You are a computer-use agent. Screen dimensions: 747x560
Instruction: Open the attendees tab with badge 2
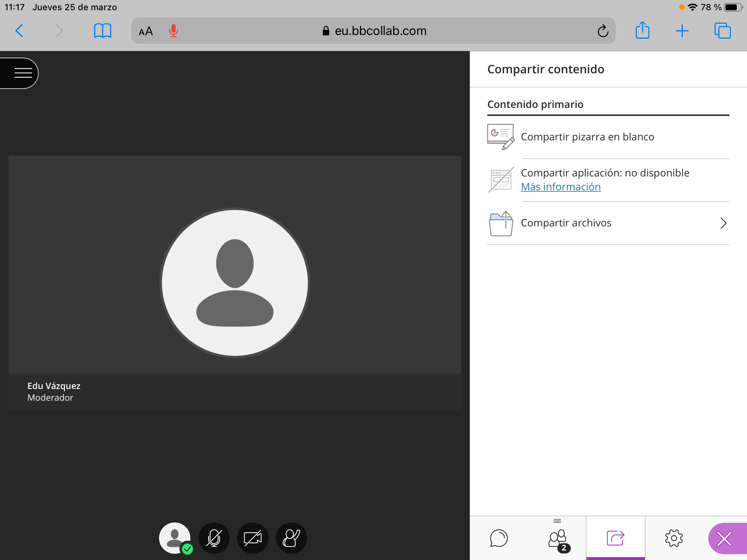click(558, 539)
